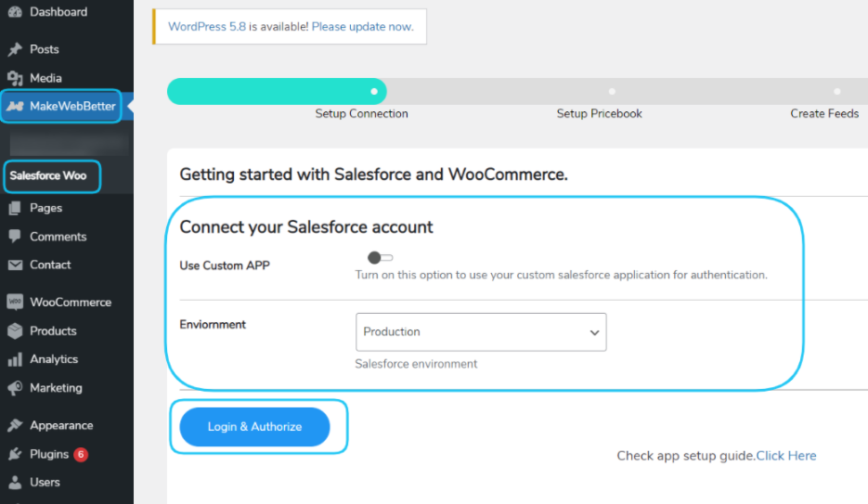Click the WooCommerce logo icon
868x504 pixels.
tap(15, 303)
